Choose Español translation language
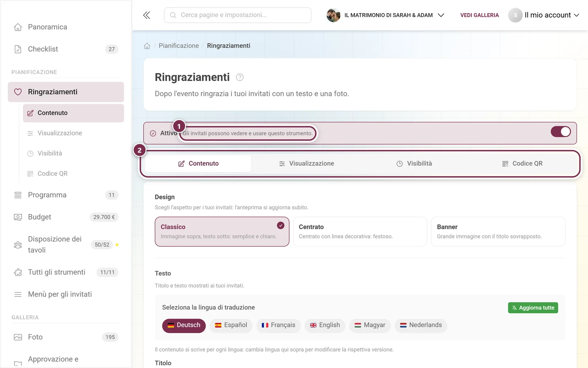 [x=231, y=325]
